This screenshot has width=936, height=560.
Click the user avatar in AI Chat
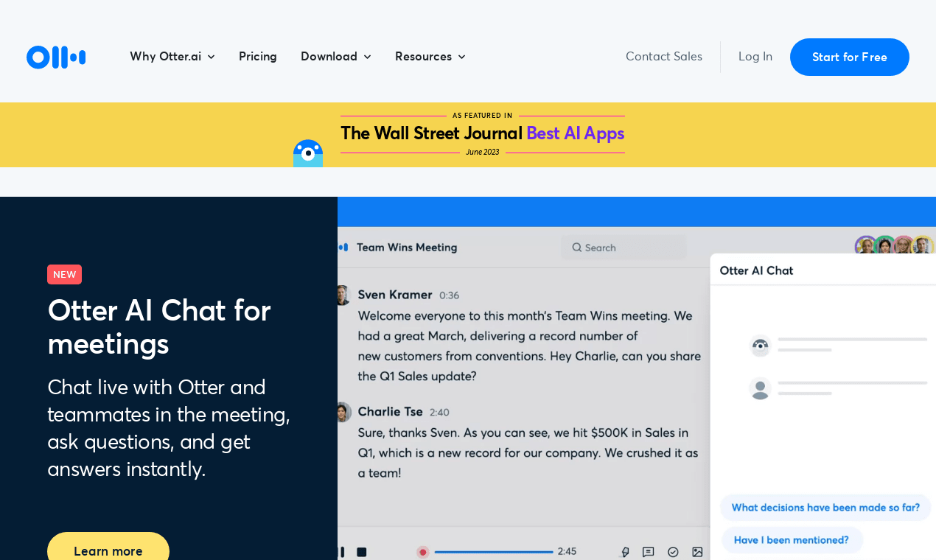tap(761, 388)
